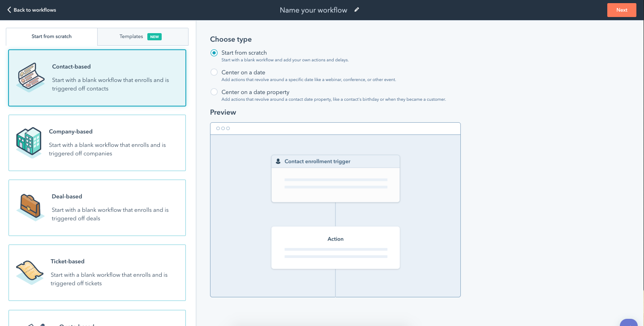Choose the Center on a date option
The height and width of the screenshot is (326, 644).
[x=214, y=72]
